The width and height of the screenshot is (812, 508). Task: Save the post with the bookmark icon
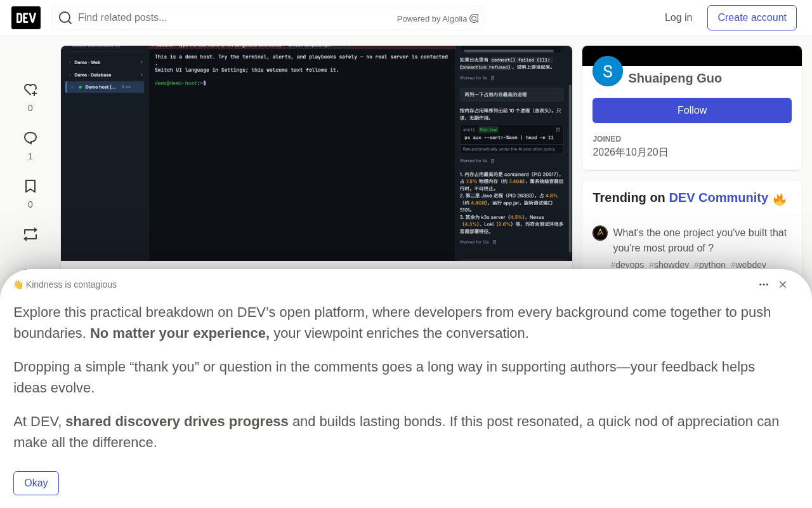pyautogui.click(x=30, y=186)
